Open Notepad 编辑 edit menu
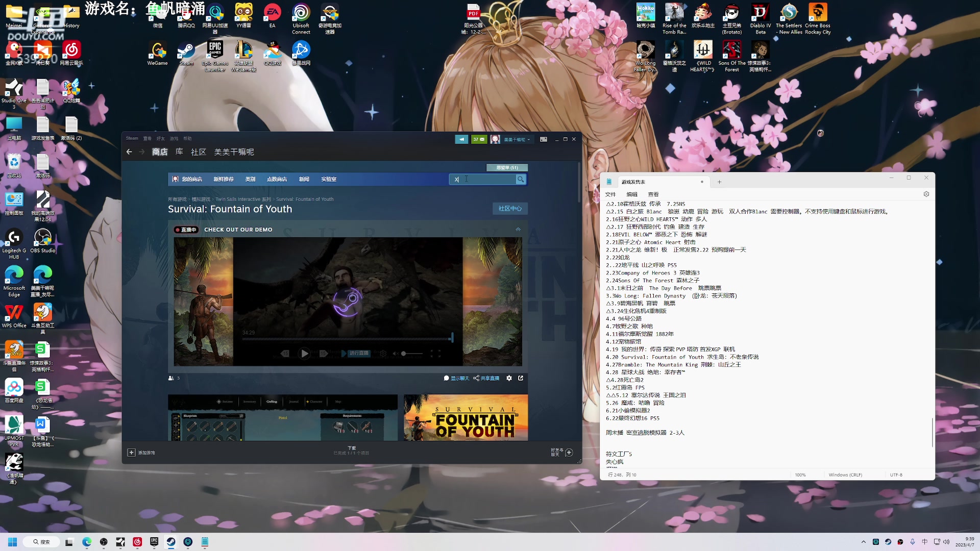 pos(632,194)
